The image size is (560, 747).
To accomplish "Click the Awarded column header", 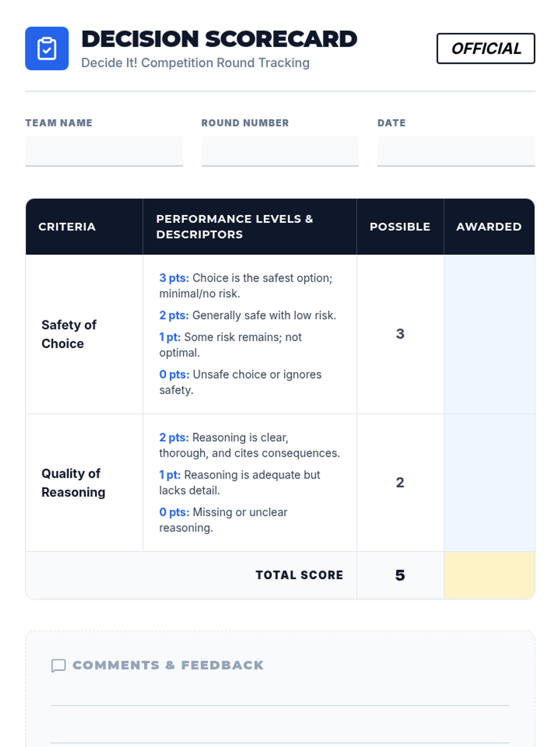I will point(489,227).
